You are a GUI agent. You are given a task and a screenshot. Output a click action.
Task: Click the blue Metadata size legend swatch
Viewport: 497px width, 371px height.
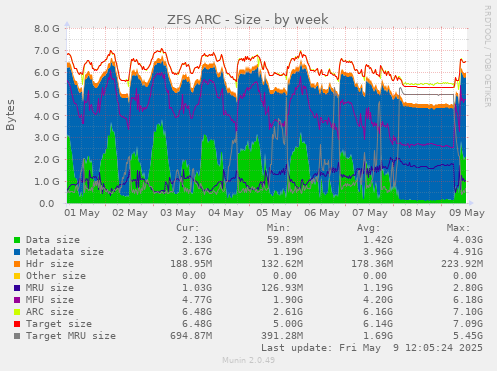click(x=17, y=252)
